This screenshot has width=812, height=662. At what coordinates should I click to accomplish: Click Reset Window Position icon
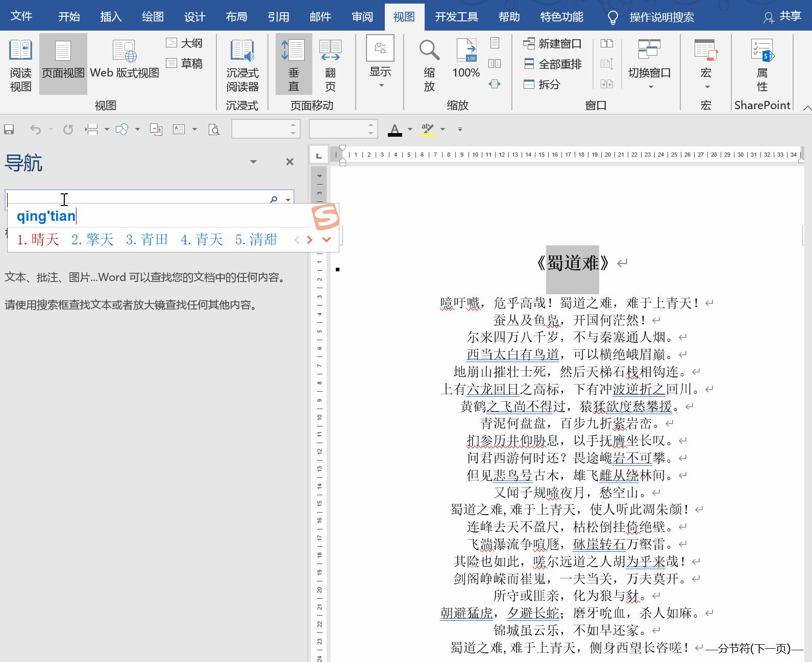click(x=607, y=84)
